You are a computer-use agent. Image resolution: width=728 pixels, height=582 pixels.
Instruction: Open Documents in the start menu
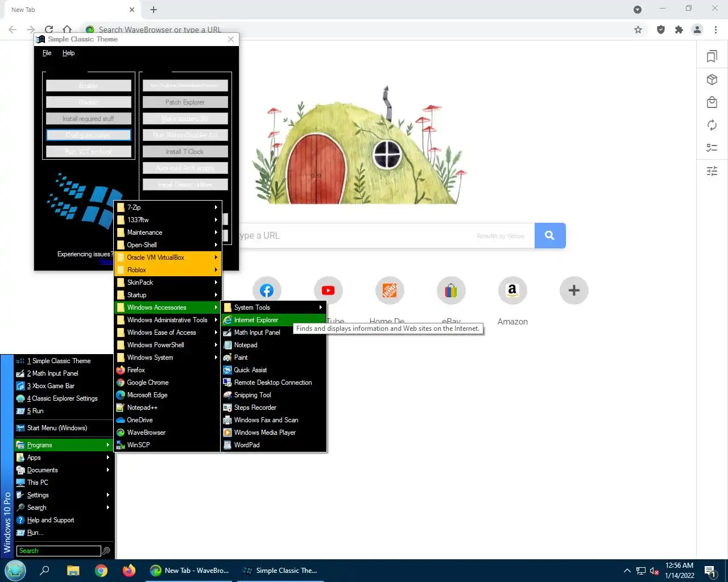(63, 470)
